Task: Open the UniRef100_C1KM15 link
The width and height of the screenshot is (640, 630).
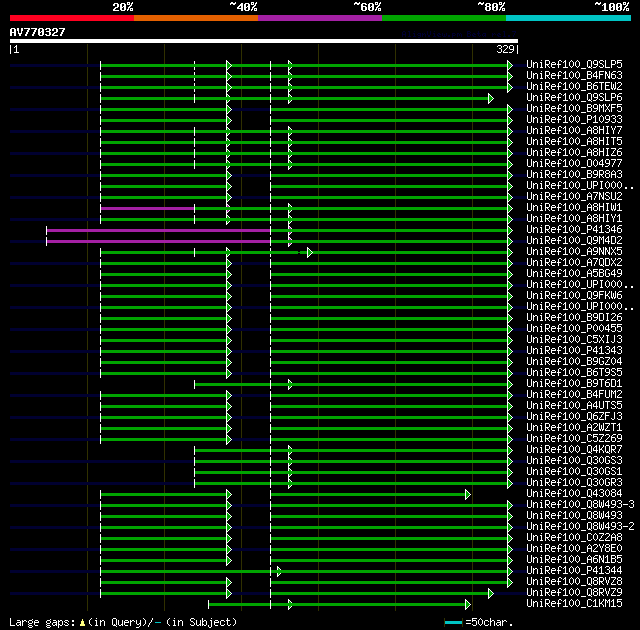Action: pos(574,604)
